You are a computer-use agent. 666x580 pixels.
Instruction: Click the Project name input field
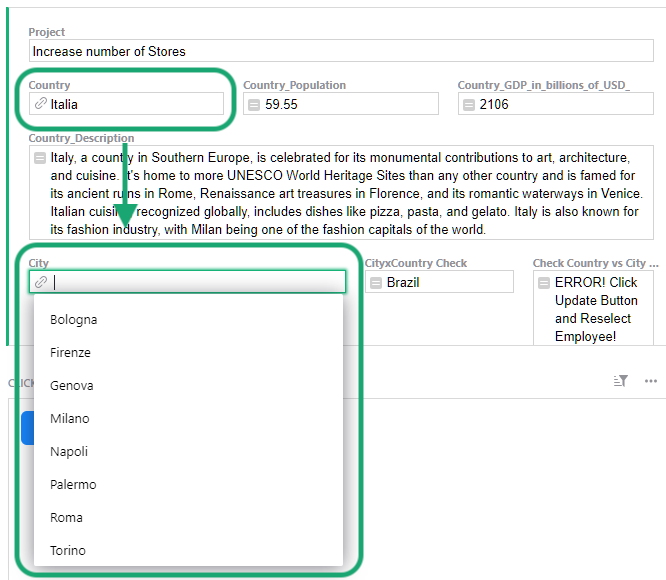pyautogui.click(x=340, y=51)
